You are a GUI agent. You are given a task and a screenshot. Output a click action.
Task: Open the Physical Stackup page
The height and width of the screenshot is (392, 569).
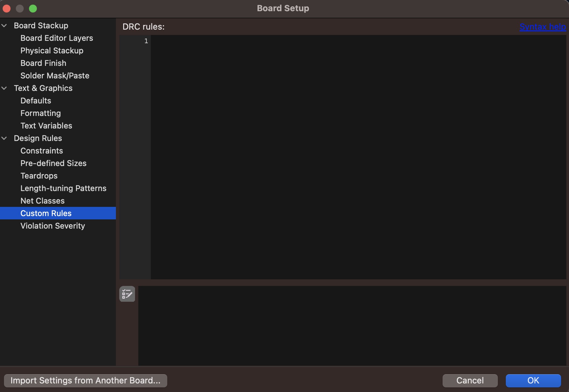click(x=52, y=50)
